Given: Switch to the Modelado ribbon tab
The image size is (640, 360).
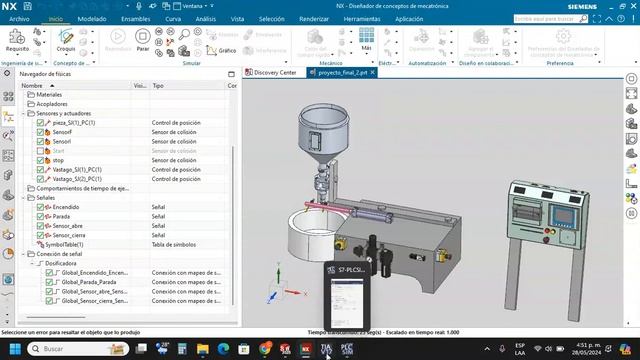Looking at the screenshot, I should (92, 19).
